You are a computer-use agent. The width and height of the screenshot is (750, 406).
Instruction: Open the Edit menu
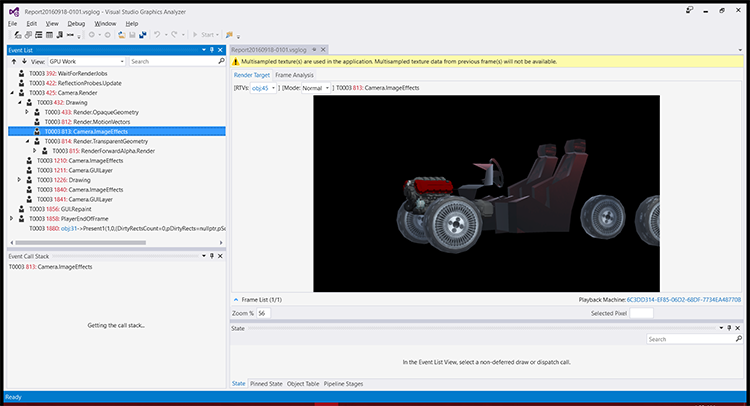tap(32, 23)
